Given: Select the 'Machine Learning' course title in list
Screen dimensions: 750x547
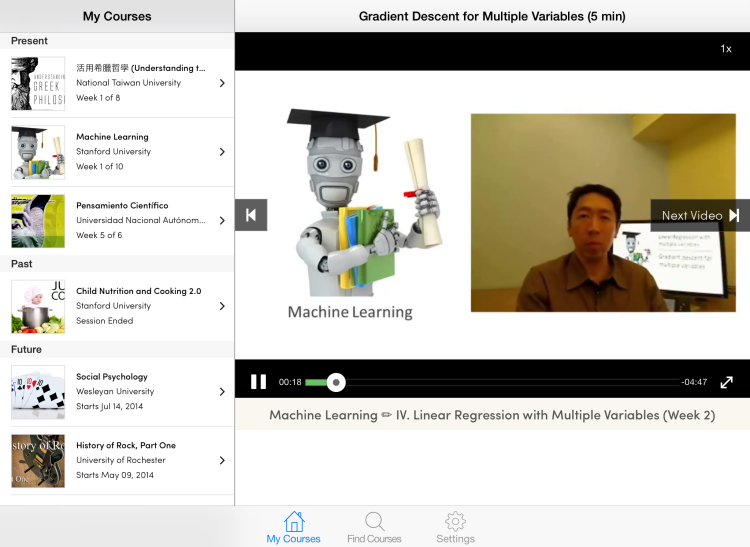Looking at the screenshot, I should [112, 137].
